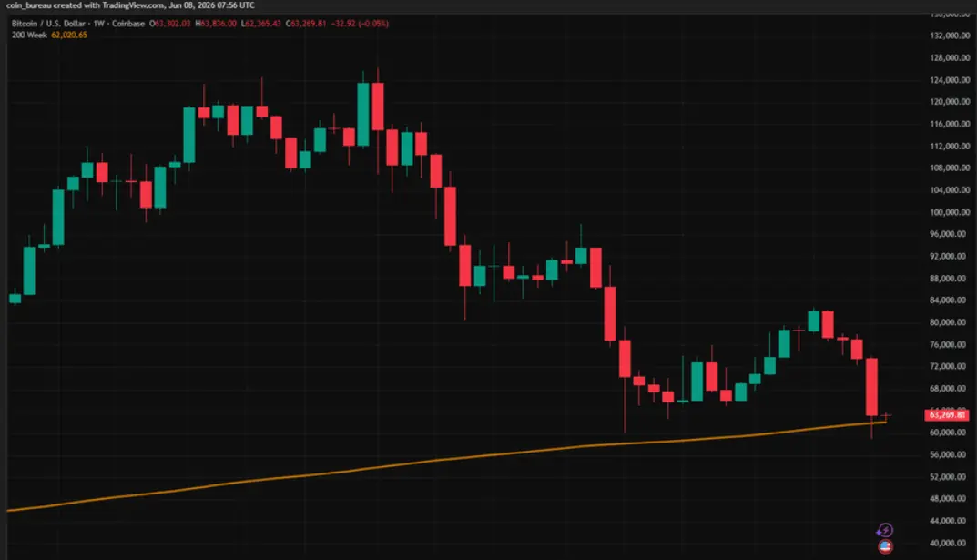This screenshot has width=977, height=560.
Task: Click the 124,000.00 price axis label
Action: click(950, 80)
